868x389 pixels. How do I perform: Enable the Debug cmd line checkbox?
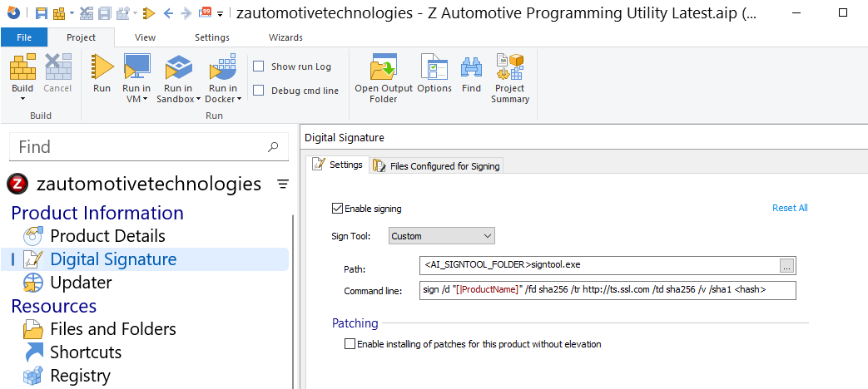pos(259,91)
